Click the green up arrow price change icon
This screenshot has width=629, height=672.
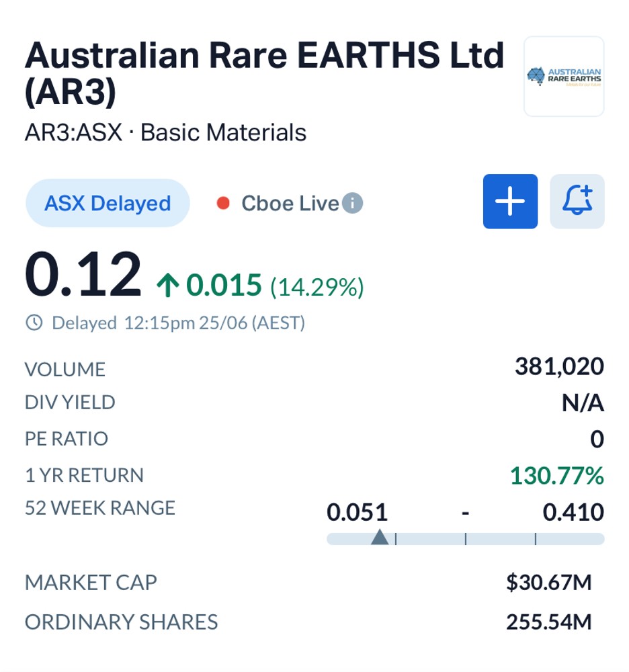click(x=167, y=286)
